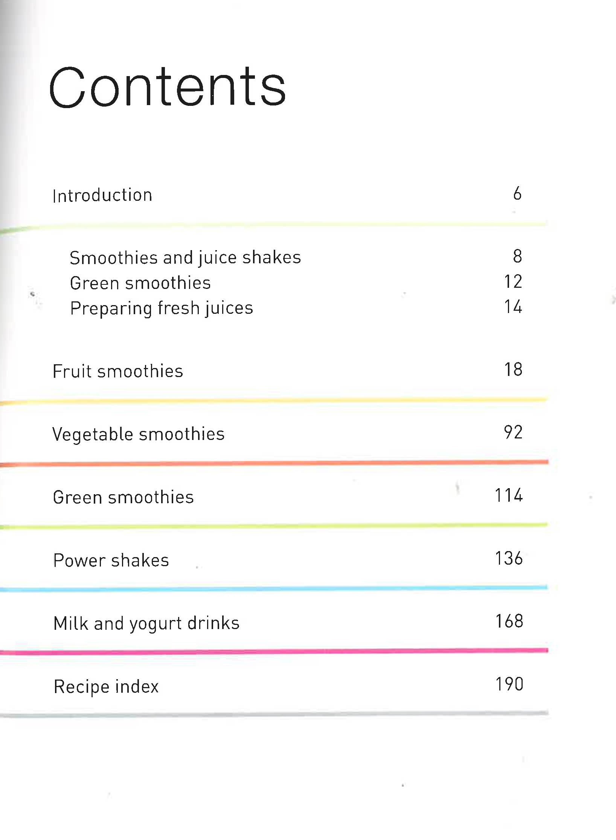616x840 pixels.
Task: Click page number 6
Action: click(517, 194)
